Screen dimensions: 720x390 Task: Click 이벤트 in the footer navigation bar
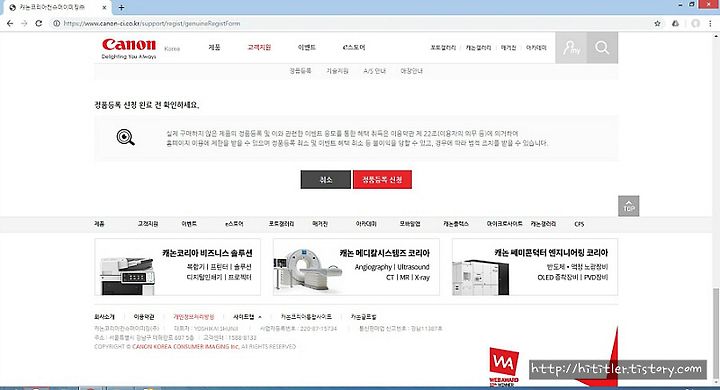[189, 224]
